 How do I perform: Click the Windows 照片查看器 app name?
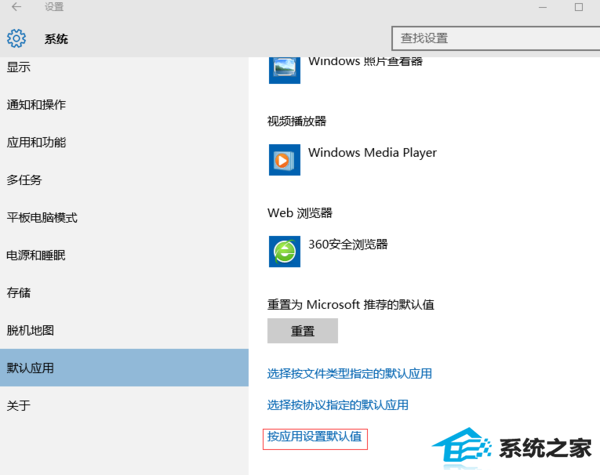click(365, 62)
